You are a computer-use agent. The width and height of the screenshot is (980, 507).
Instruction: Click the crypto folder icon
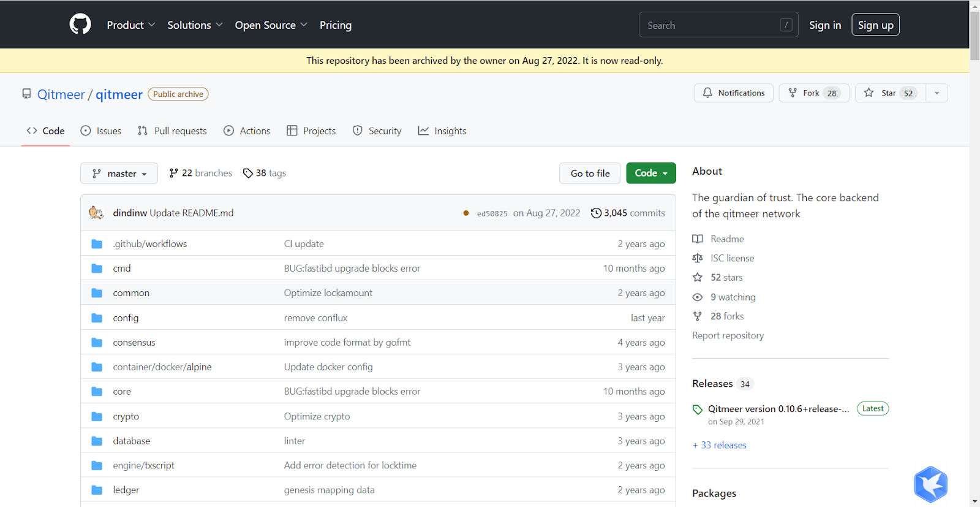97,416
